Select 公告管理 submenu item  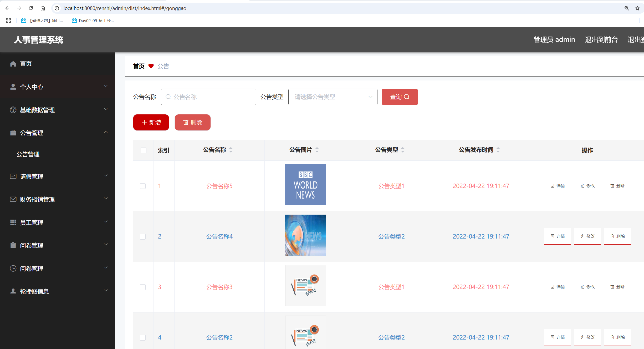58,154
